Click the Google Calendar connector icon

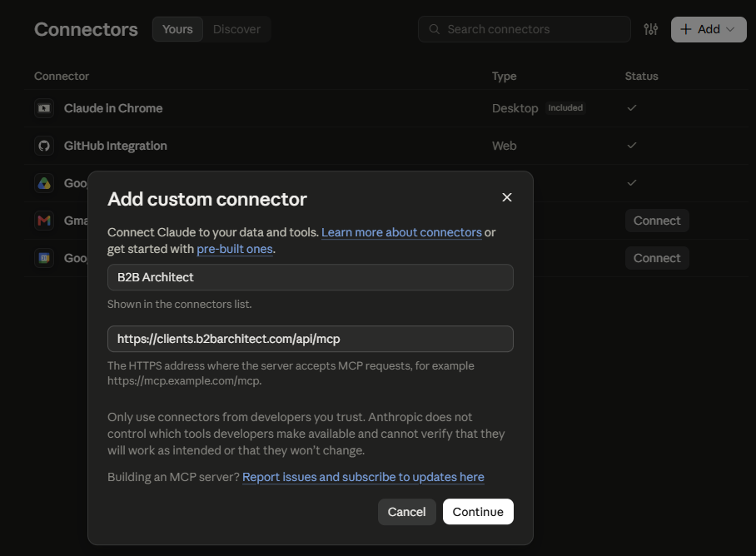[44, 258]
